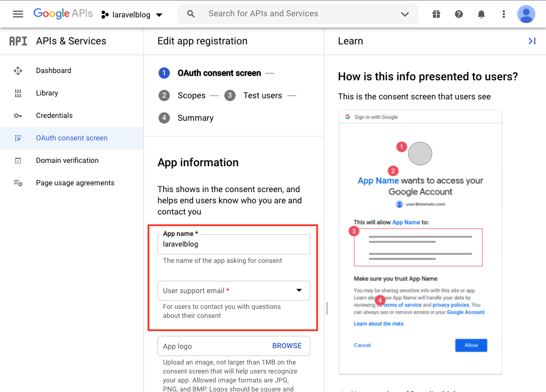546x392 pixels.
Task: Click the OAuth consent screen sidebar icon
Action: pos(18,138)
